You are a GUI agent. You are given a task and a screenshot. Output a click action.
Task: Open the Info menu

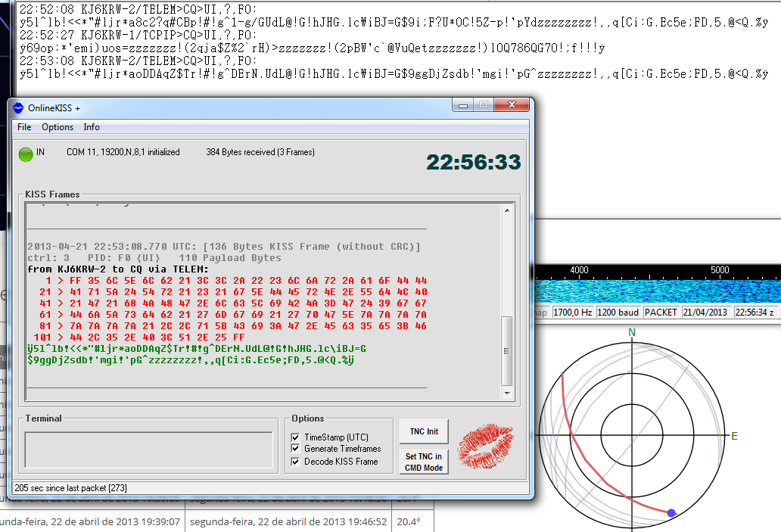point(92,127)
